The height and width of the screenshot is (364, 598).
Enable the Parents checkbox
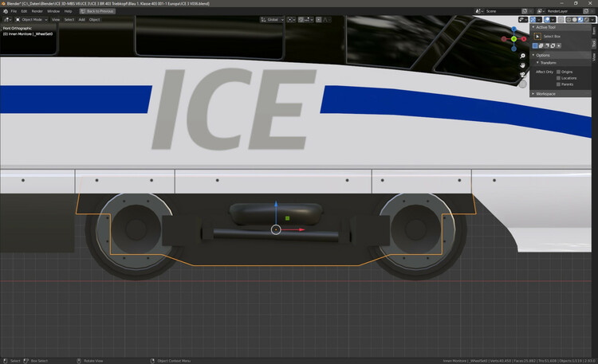pyautogui.click(x=558, y=84)
